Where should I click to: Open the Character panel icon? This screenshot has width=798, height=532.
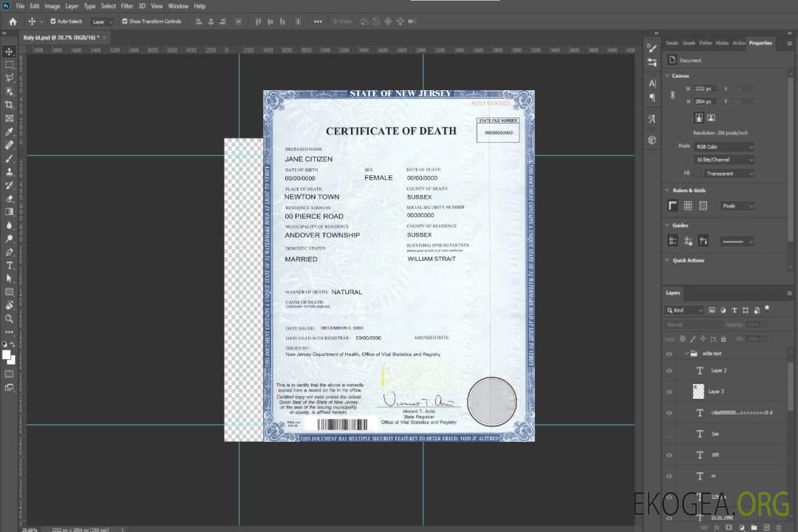[652, 83]
